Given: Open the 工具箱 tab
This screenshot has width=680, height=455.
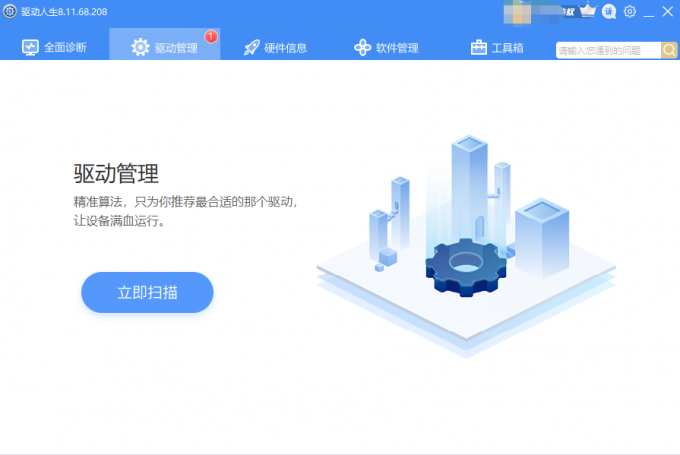Looking at the screenshot, I should pos(497,47).
